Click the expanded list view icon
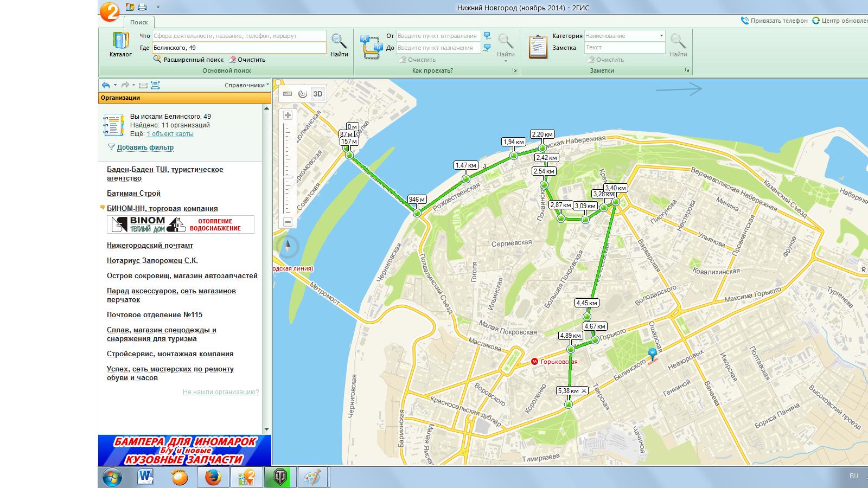868x488 pixels. tap(155, 85)
